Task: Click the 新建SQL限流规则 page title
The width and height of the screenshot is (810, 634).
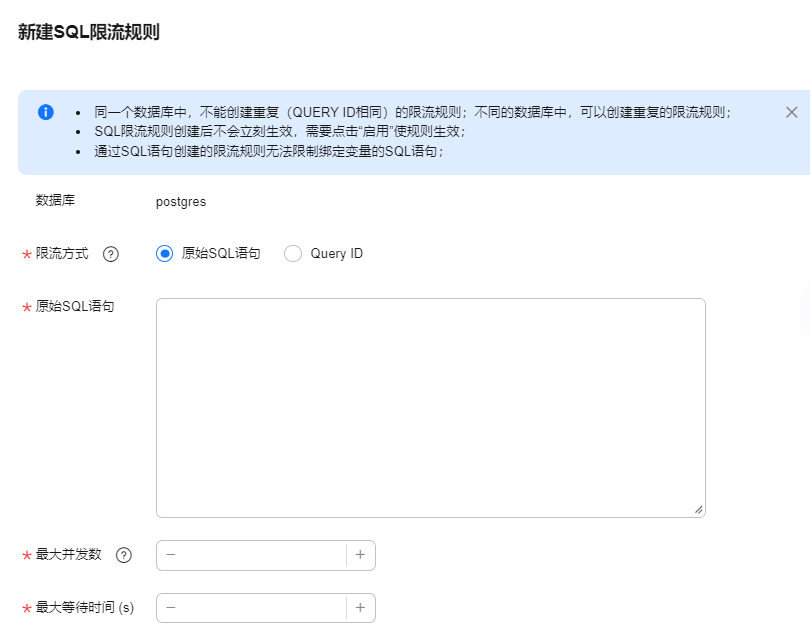Action: coord(89,32)
